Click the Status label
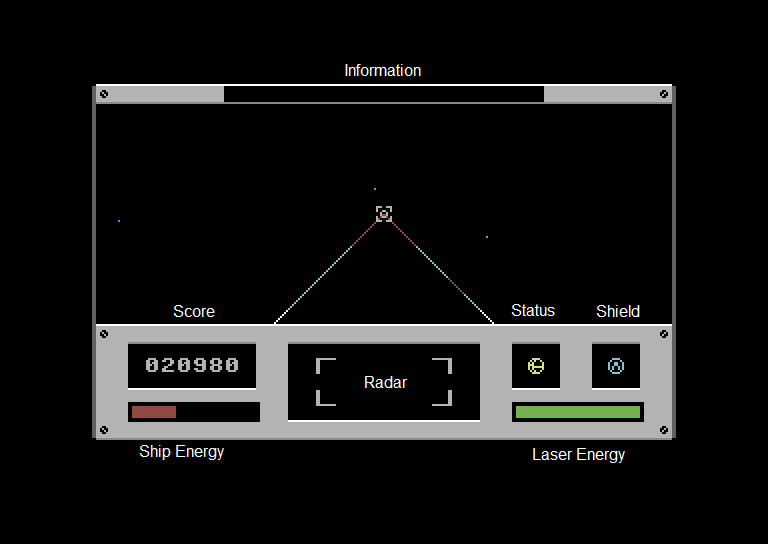The width and height of the screenshot is (768, 544). (x=533, y=310)
